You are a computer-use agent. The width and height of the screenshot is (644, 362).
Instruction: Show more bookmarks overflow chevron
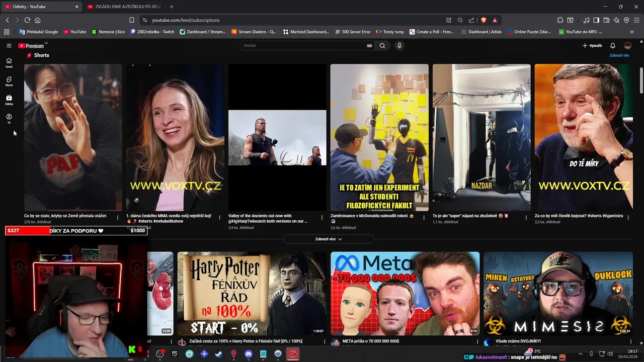(632, 32)
